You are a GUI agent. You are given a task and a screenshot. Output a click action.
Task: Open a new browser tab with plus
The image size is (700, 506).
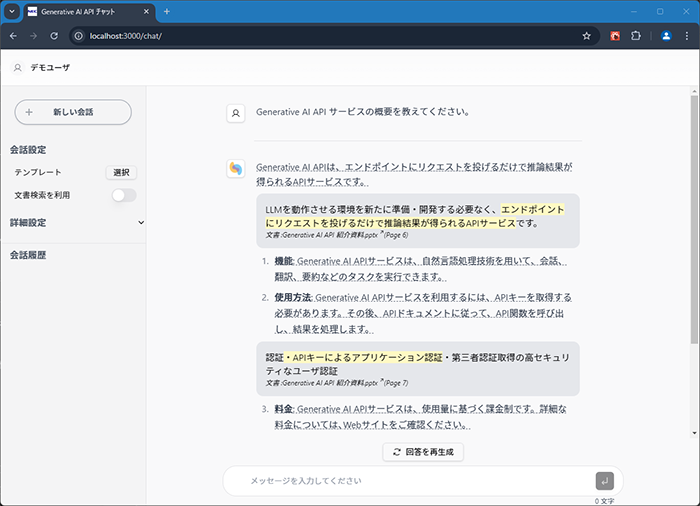point(167,12)
